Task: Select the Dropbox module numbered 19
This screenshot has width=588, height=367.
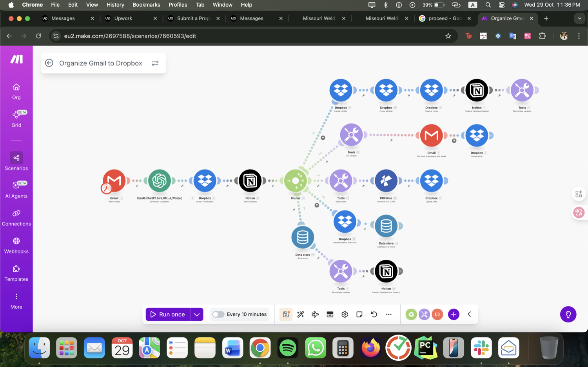Action: 432,90
